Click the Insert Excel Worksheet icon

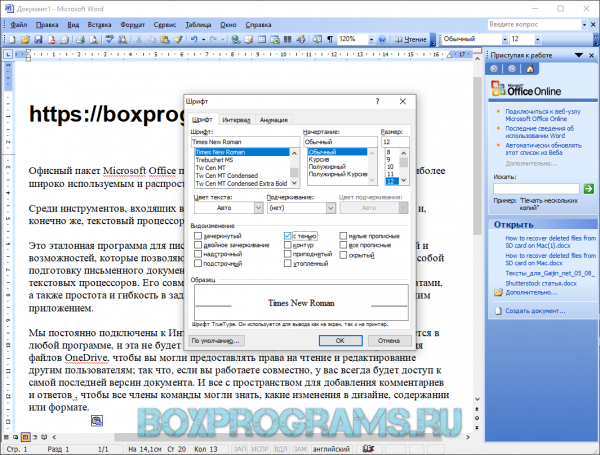click(x=275, y=39)
